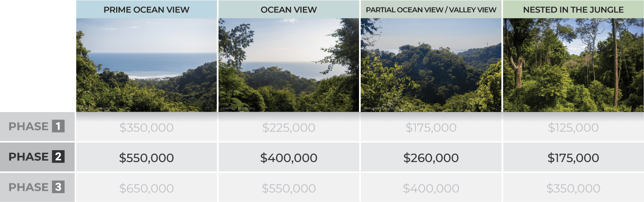Viewport: 644px width, 202px height.
Task: Select the PHASE 3 row label
Action: (x=37, y=187)
